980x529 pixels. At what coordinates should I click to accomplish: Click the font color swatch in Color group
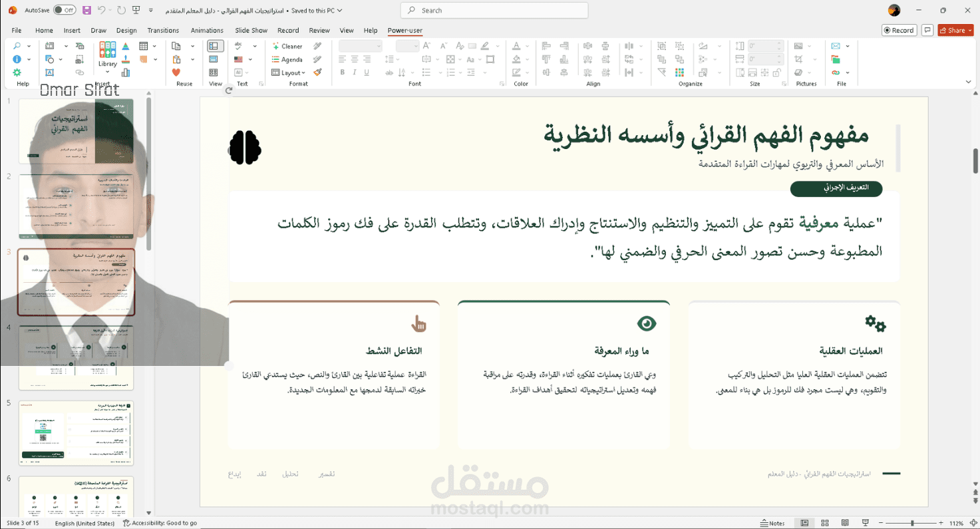516,46
